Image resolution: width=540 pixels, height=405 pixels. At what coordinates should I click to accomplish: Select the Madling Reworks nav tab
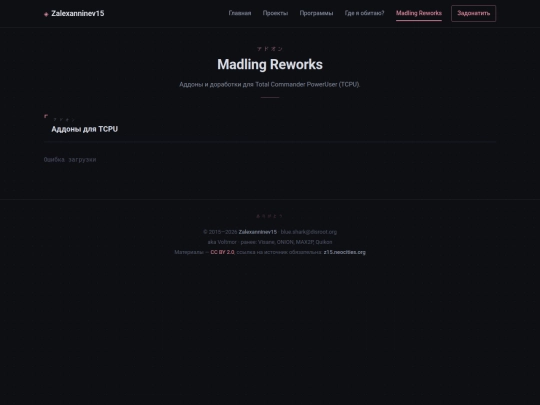coord(419,13)
